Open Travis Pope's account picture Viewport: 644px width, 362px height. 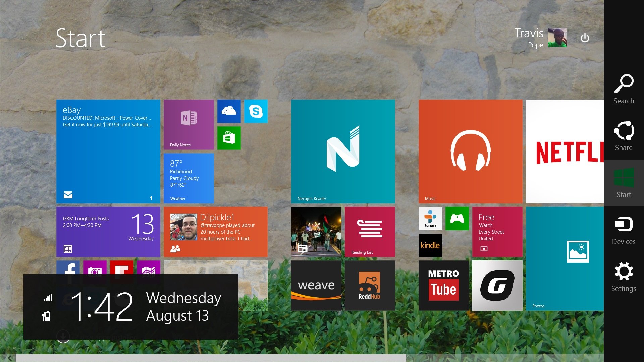pos(557,38)
